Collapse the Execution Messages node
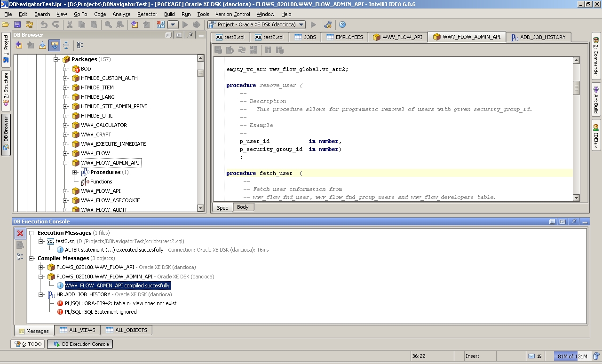This screenshot has height=364, width=602. tap(32, 233)
